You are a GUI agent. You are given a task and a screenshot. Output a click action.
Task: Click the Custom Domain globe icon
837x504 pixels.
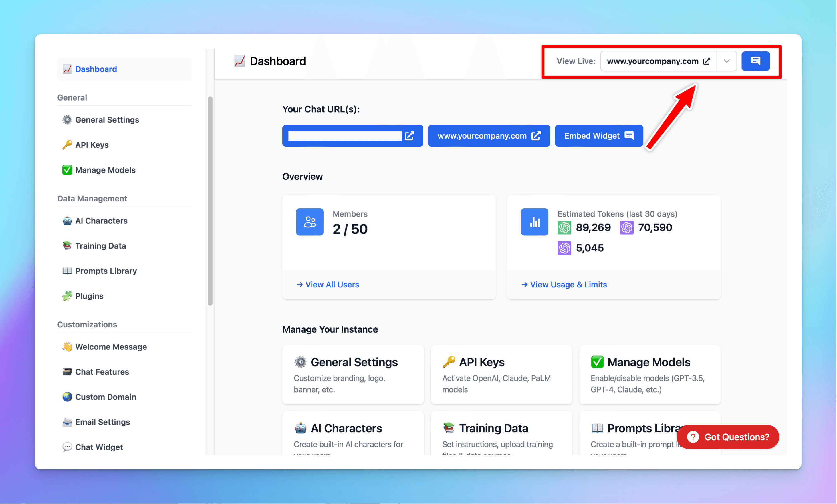pyautogui.click(x=67, y=397)
